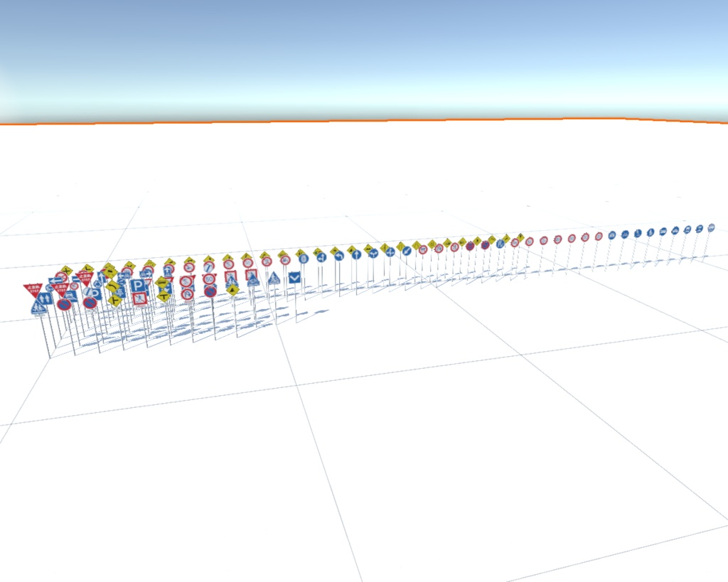This screenshot has height=582, width=728.
Task: Select the blue four-way intersection arrow sign
Action: click(x=390, y=252)
